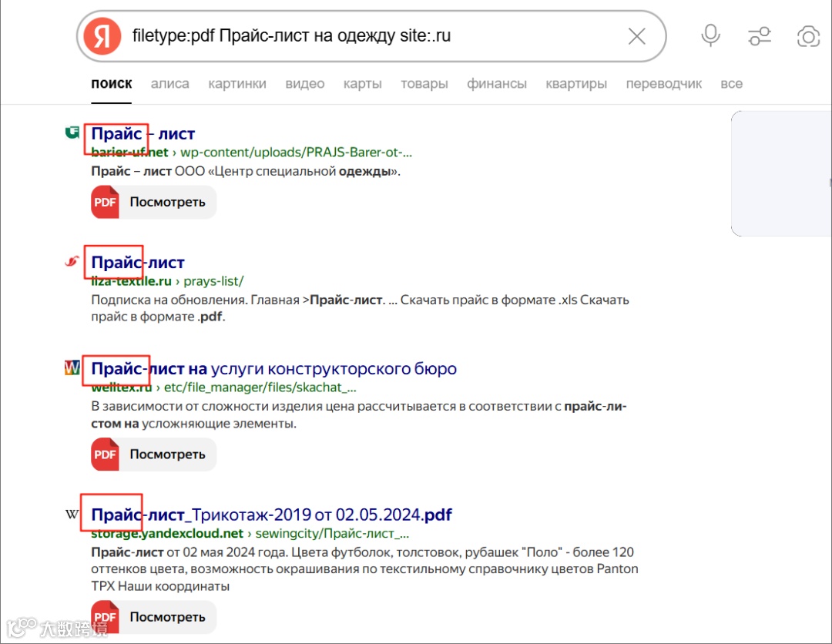Open etc/file_manager/files/skachat URL path
The height and width of the screenshot is (644, 832).
260,387
